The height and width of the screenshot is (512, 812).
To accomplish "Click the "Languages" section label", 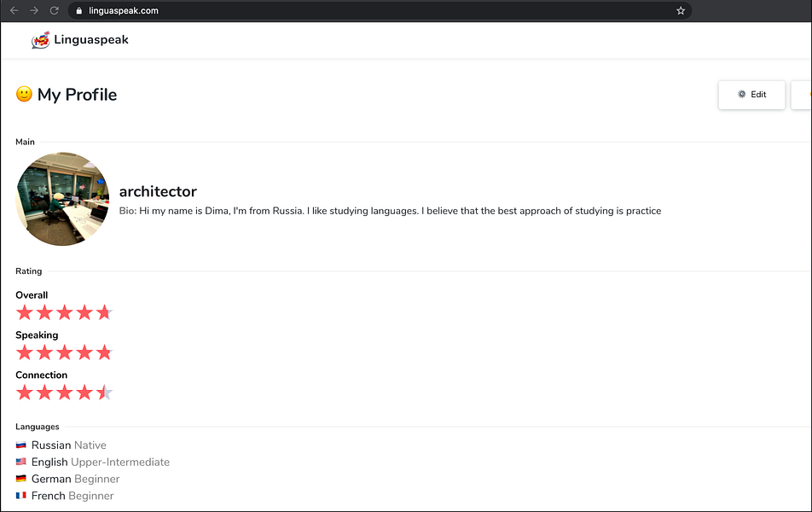I will click(x=38, y=427).
